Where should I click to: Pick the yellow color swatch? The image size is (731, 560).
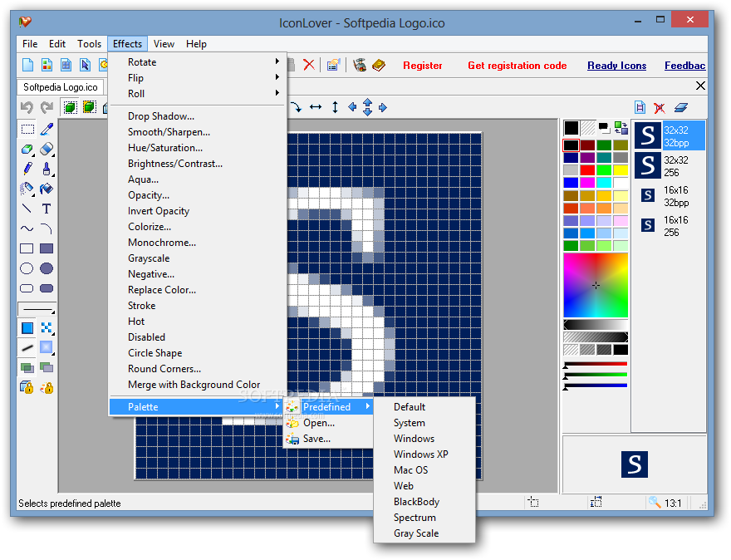click(621, 170)
